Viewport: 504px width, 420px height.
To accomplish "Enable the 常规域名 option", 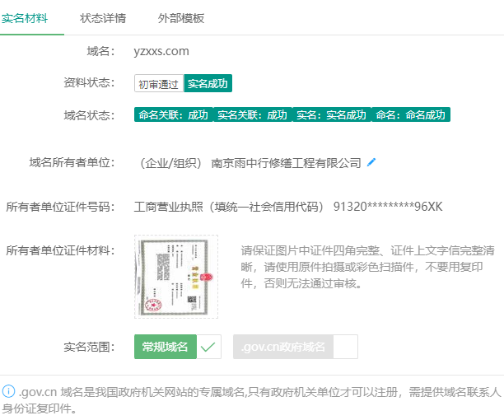I will [x=166, y=347].
